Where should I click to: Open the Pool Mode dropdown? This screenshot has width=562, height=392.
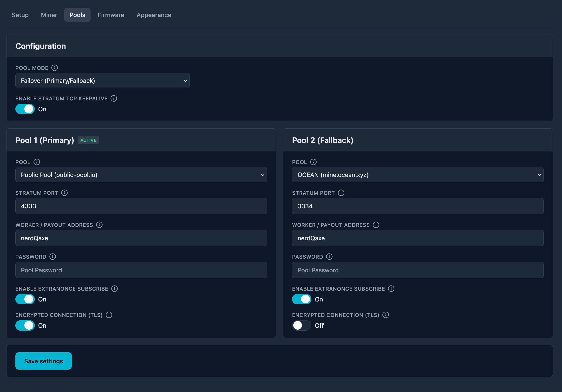point(103,80)
